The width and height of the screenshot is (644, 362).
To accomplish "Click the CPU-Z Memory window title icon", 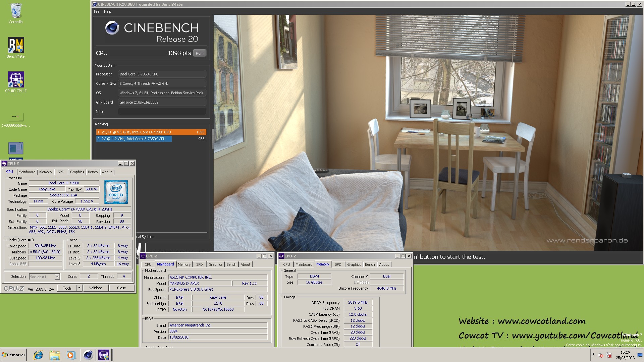I will tap(281, 256).
